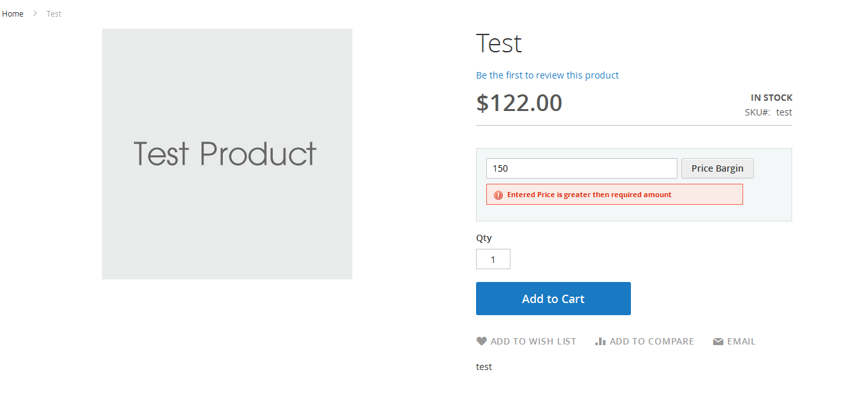Viewport: 868px width, 400px height.
Task: Click the $122.00 product price
Action: click(x=519, y=103)
